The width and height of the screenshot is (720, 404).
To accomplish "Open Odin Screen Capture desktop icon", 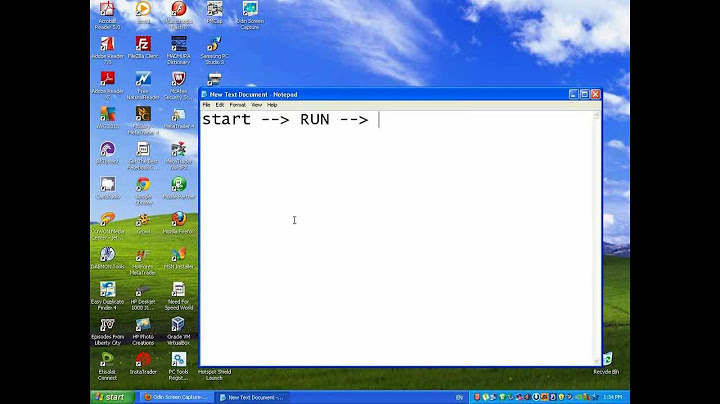I will pyautogui.click(x=250, y=15).
